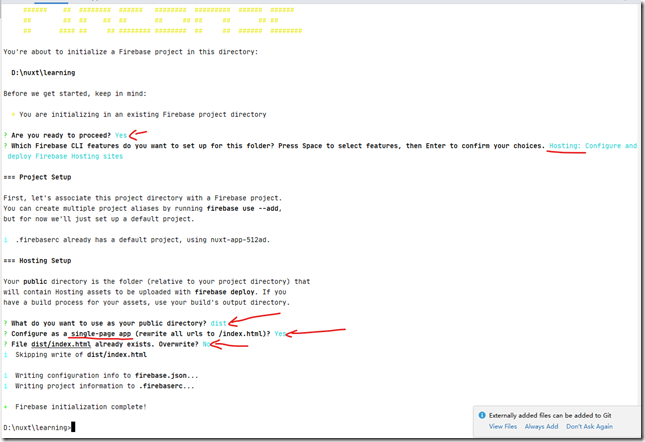This screenshot has height=442, width=645.
Task: Click the path D:\nuxt\learning near top
Action: tap(43, 73)
